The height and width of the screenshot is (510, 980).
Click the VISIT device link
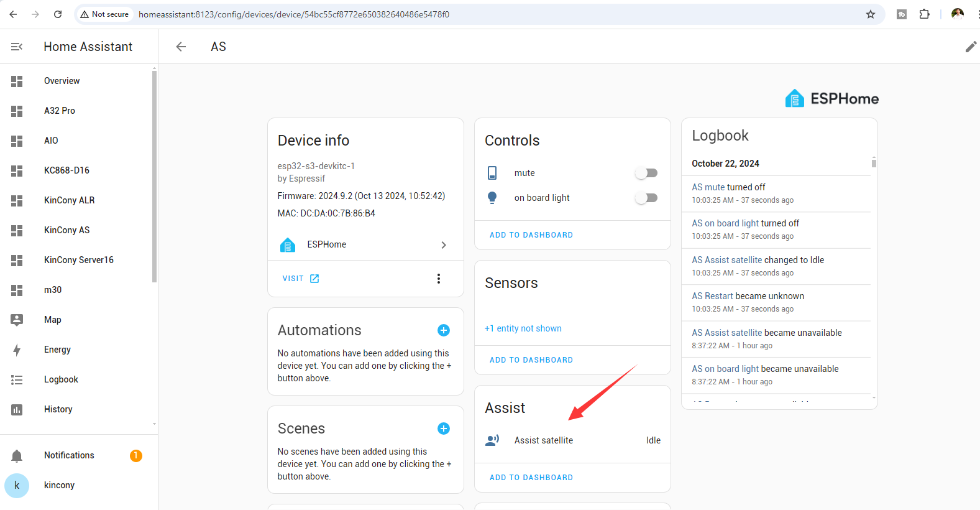click(300, 279)
